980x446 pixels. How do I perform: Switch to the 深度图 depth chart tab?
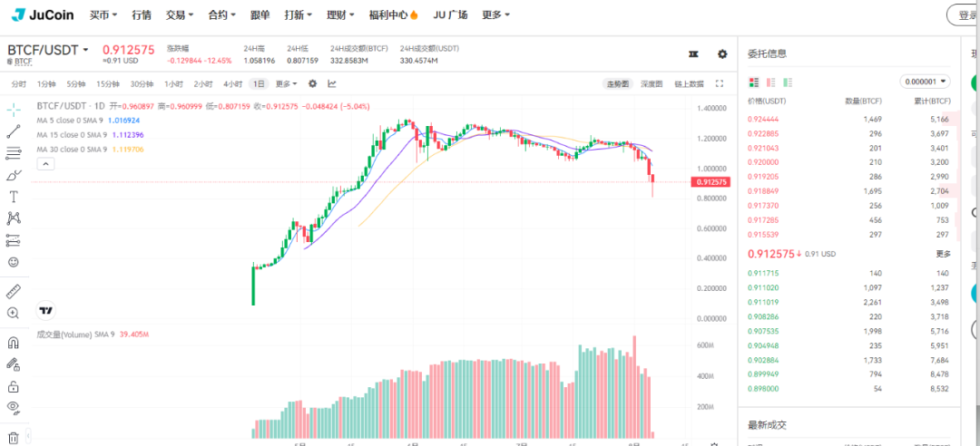tap(652, 83)
